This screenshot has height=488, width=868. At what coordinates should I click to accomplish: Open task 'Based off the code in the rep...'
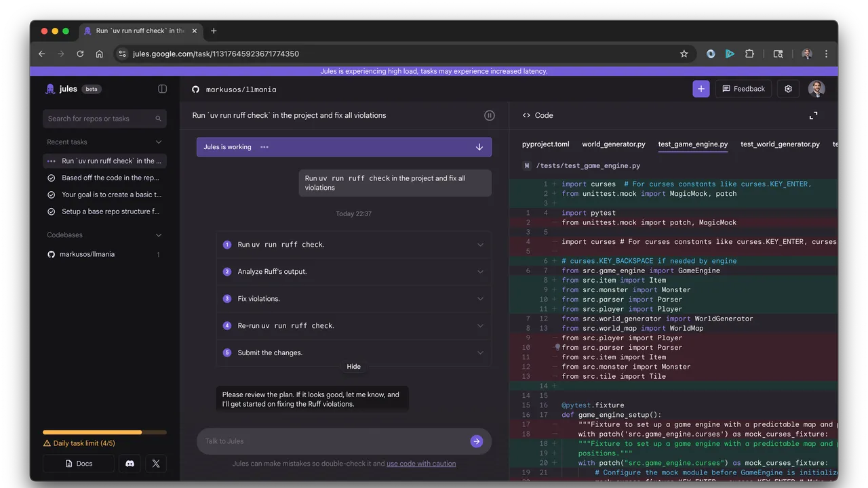104,178
